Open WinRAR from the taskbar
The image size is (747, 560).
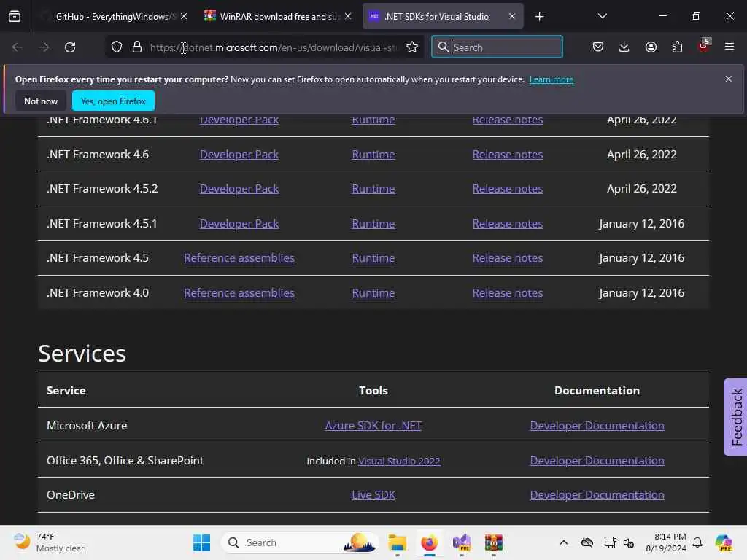click(x=494, y=542)
